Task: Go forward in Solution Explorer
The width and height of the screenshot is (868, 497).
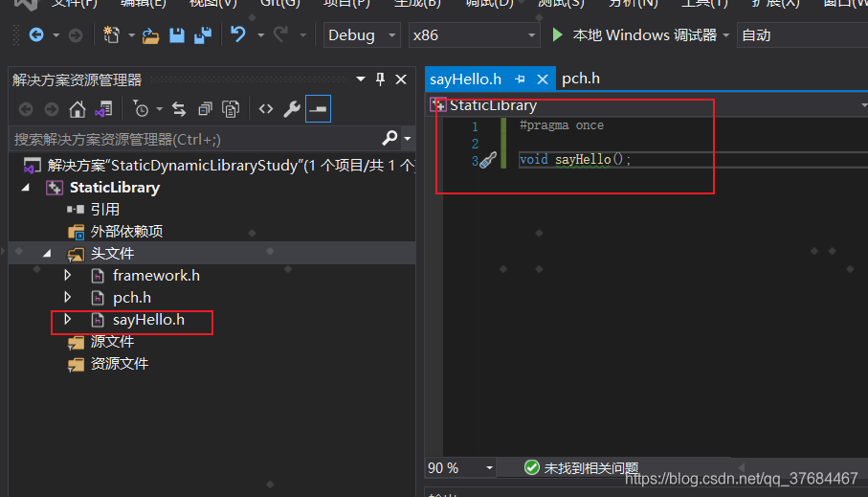Action: click(52, 109)
